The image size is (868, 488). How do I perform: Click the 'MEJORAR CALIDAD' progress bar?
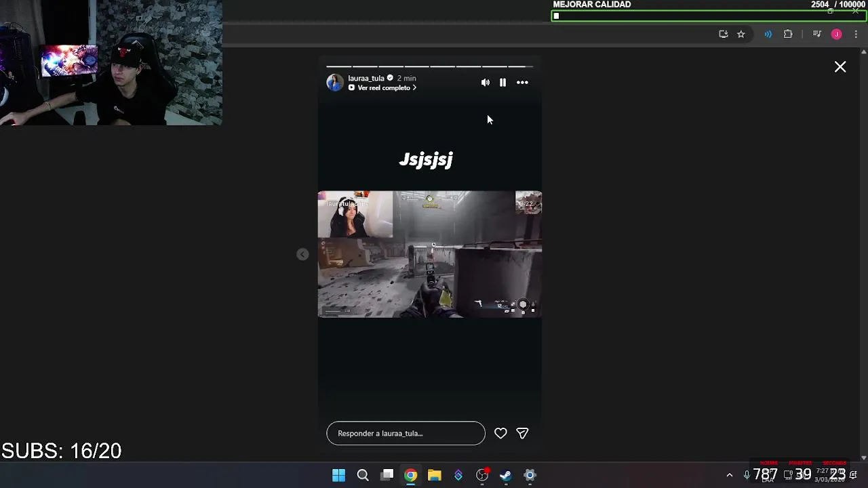click(x=709, y=16)
